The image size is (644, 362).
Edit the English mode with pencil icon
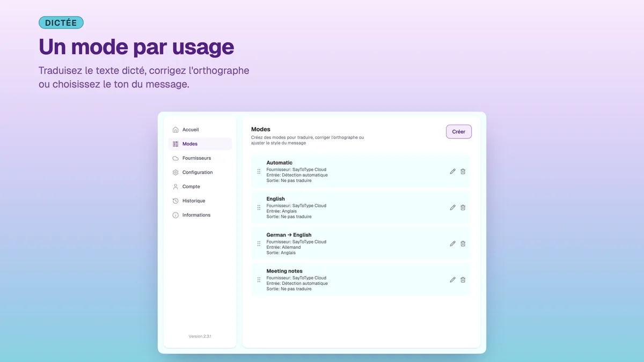tap(452, 208)
